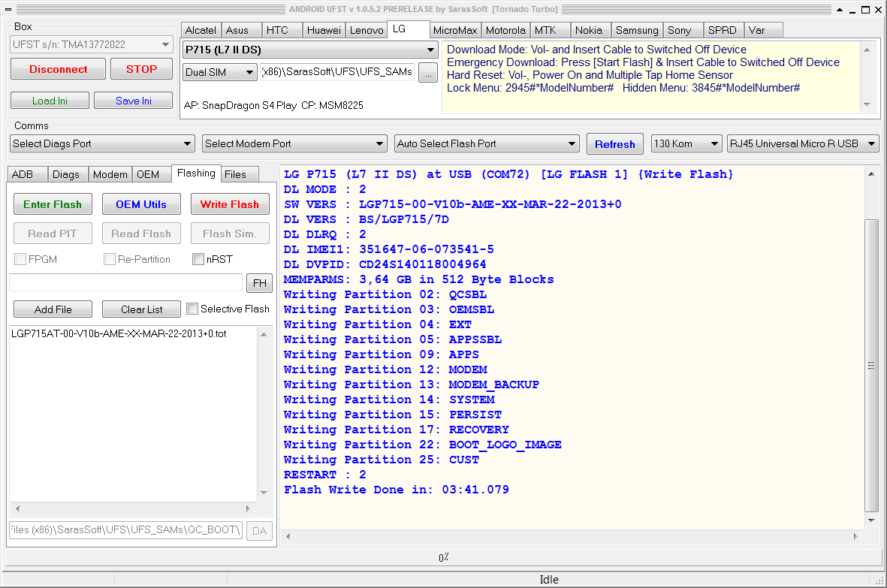The height and width of the screenshot is (588, 887).
Task: Open the RJ45 Universal Micro R USB dropdown
Action: pyautogui.click(x=804, y=143)
